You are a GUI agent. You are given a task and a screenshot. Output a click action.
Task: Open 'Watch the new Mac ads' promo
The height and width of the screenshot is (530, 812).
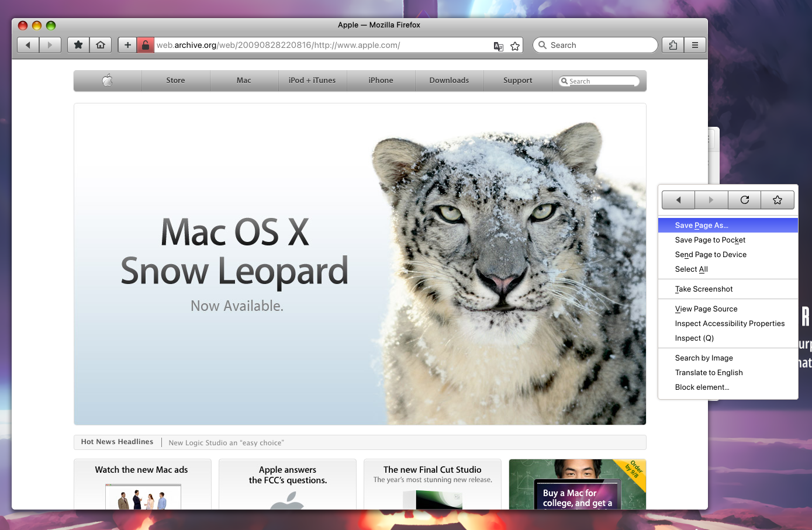(142, 484)
